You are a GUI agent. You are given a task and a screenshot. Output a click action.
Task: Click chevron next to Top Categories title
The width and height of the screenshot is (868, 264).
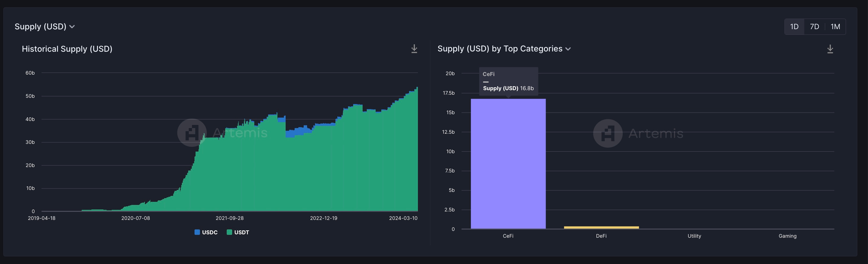point(568,49)
